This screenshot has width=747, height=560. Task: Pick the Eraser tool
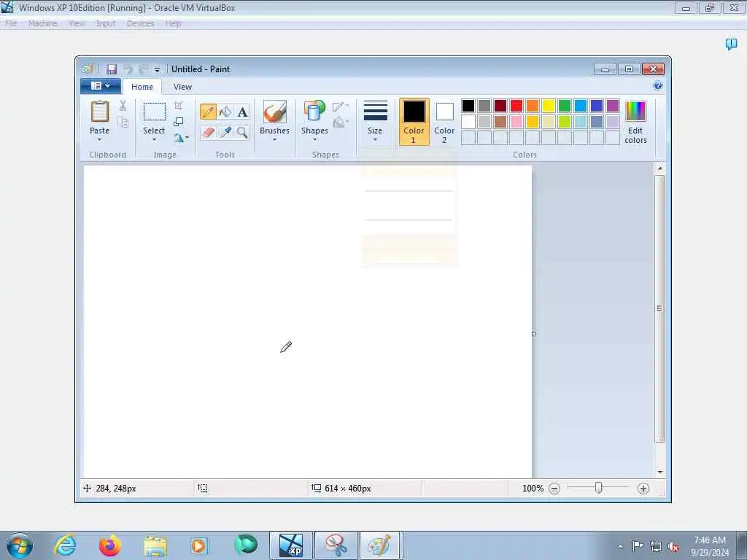208,132
